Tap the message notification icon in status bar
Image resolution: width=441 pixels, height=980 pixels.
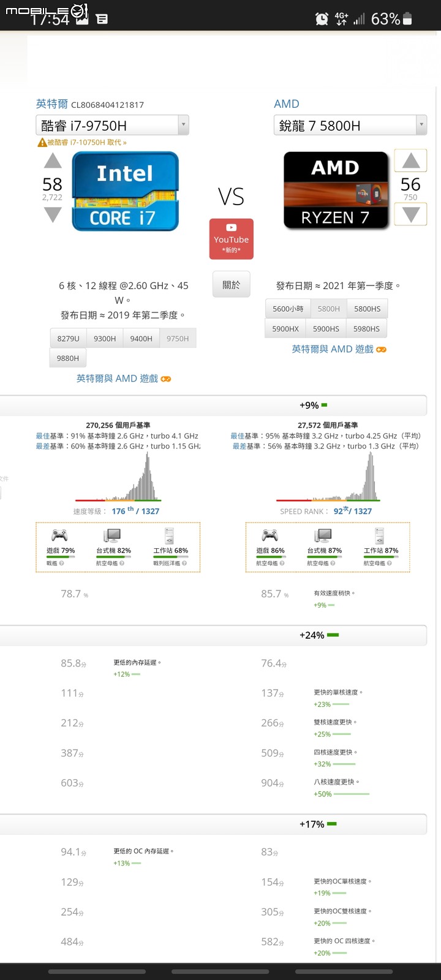pyautogui.click(x=102, y=19)
